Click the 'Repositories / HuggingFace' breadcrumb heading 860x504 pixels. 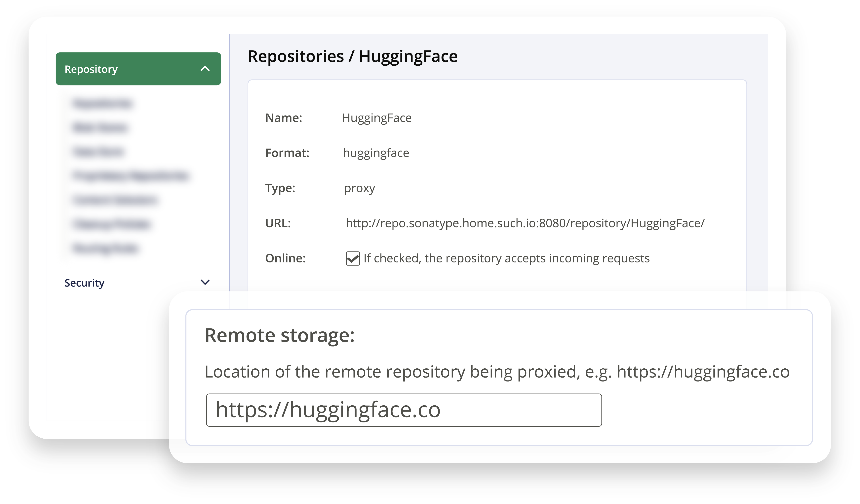click(x=353, y=57)
